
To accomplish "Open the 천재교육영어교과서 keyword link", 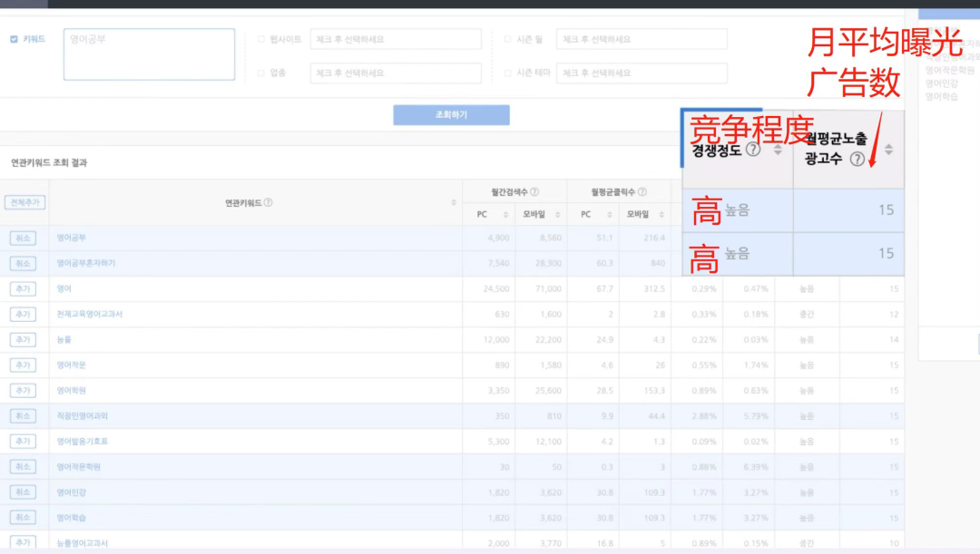I will (x=89, y=314).
